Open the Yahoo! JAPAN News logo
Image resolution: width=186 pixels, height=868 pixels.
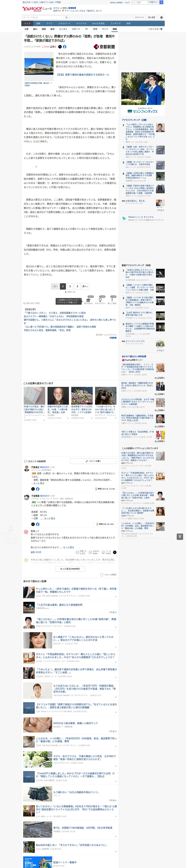(x=37, y=9)
